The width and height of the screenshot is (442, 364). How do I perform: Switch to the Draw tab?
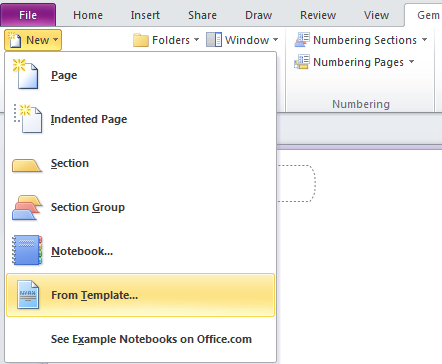point(259,15)
